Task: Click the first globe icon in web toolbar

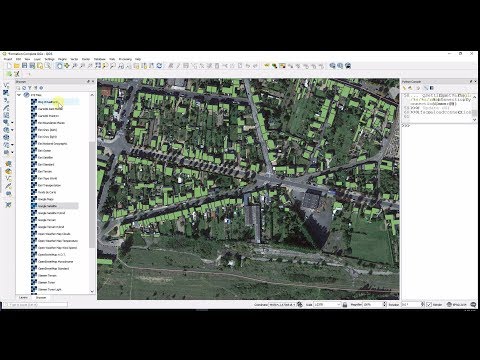Action: [332, 66]
